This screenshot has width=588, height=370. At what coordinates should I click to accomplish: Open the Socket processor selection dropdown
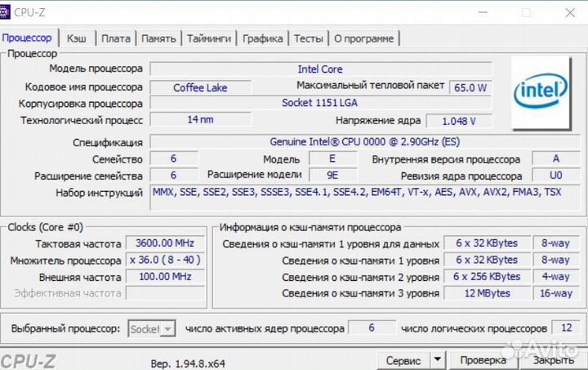point(152,329)
